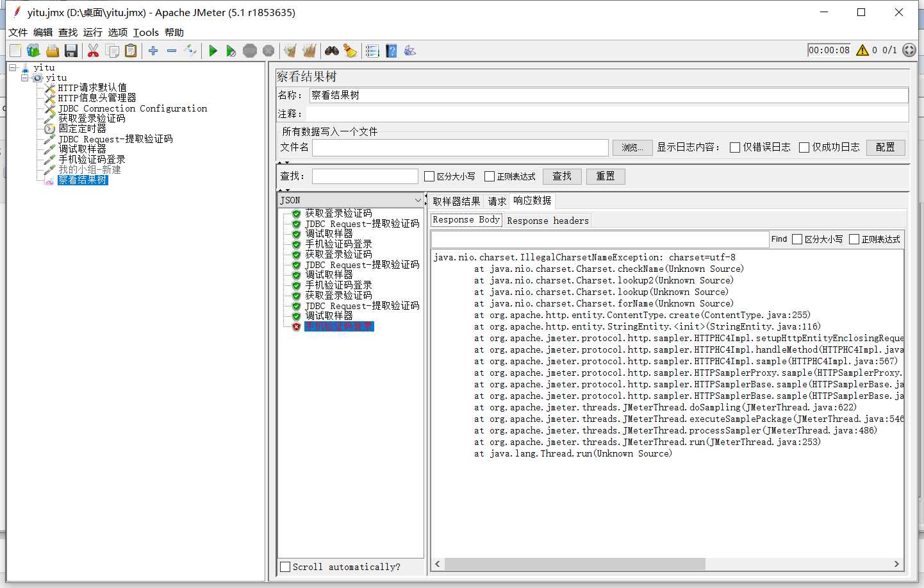Switch to 请求 tab

(497, 201)
